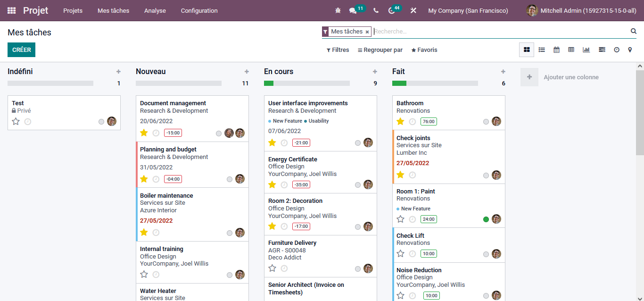Image resolution: width=644 pixels, height=301 pixels.
Task: Open Analyse menu
Action: (x=155, y=10)
